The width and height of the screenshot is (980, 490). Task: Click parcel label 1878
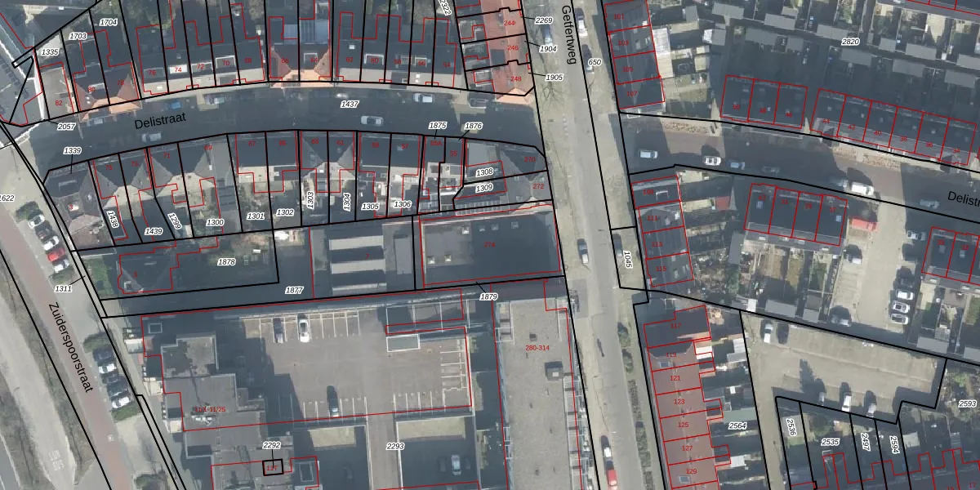(226, 262)
